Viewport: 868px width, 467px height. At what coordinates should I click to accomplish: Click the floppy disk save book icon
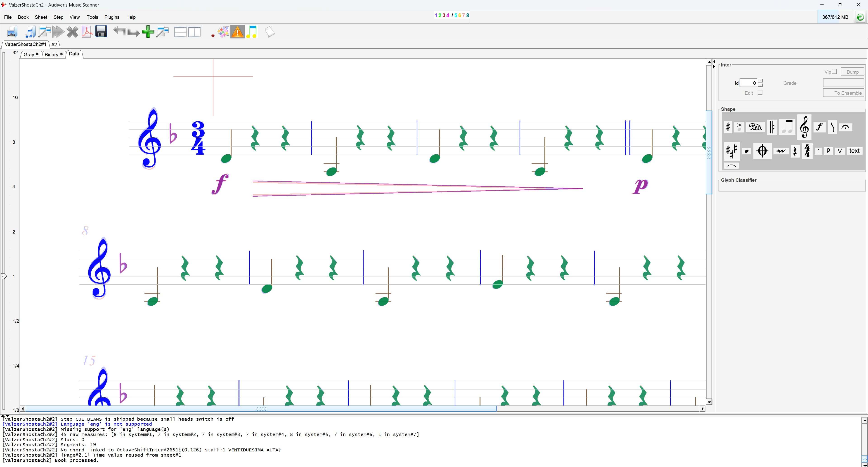101,32
